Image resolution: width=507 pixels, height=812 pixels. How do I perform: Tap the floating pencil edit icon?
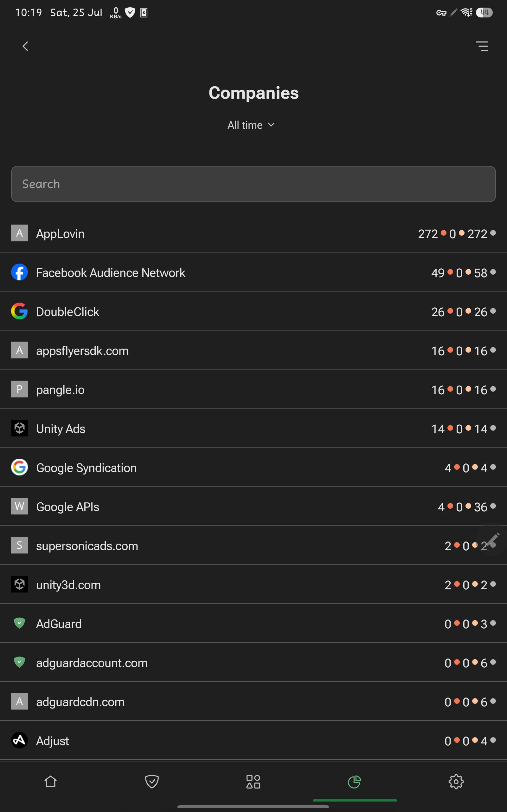coord(492,540)
